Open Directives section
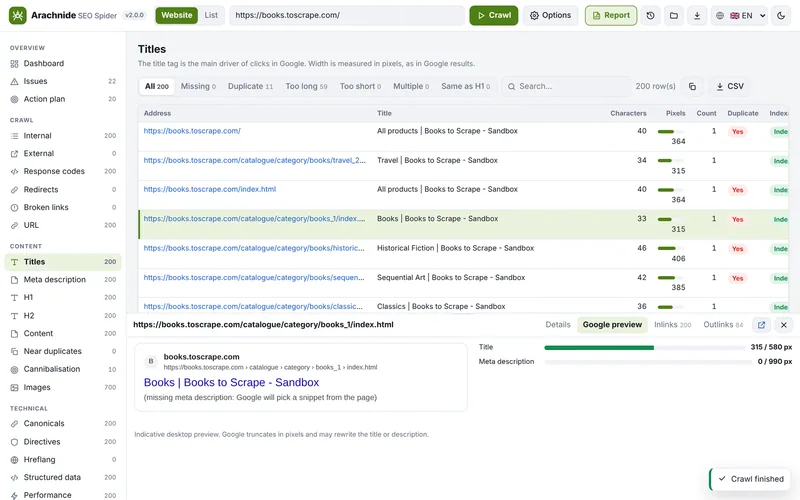The image size is (800, 500). pos(63,442)
